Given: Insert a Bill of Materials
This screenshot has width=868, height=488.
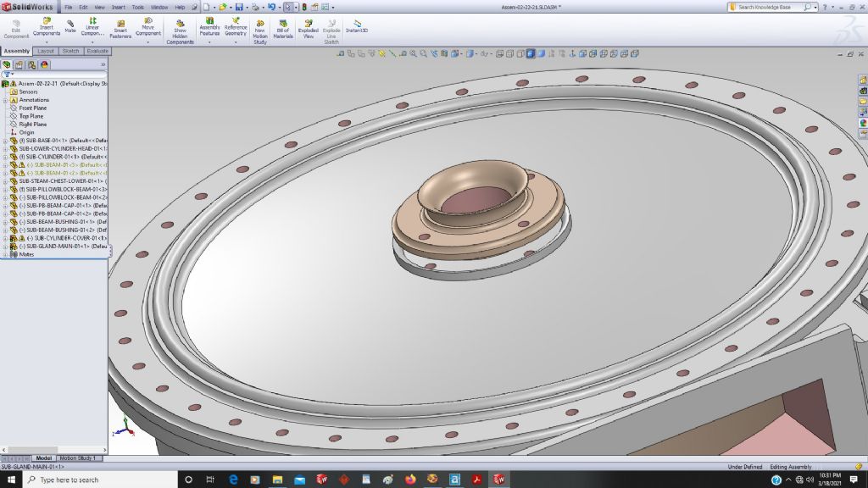Looking at the screenshot, I should coord(283,30).
